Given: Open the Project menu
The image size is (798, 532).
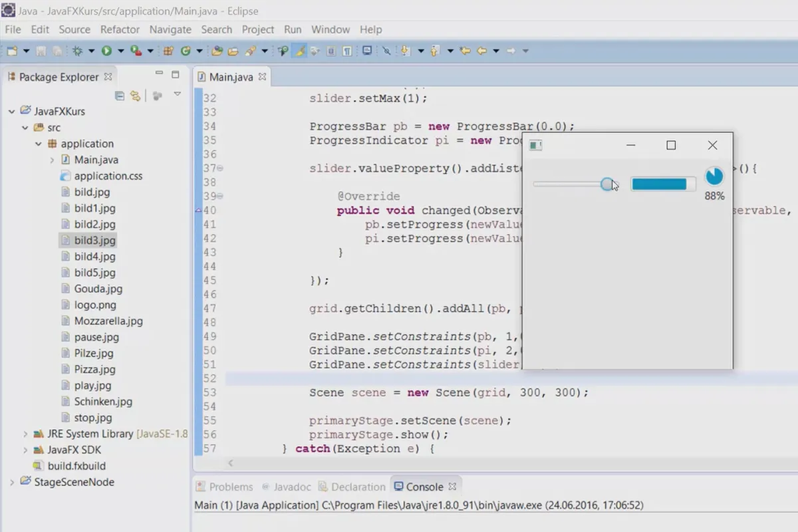Looking at the screenshot, I should [x=258, y=29].
